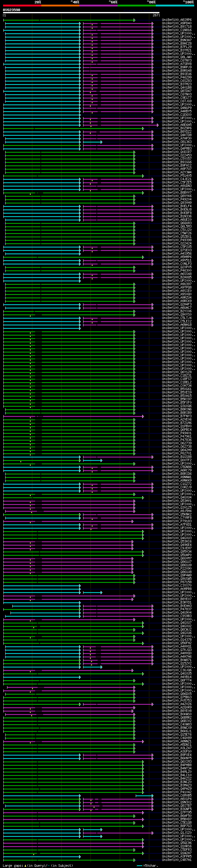Screen dimensions: 197x868
Task: Select hit label UniRef100_Q0DIR7
Action: (x=177, y=152)
